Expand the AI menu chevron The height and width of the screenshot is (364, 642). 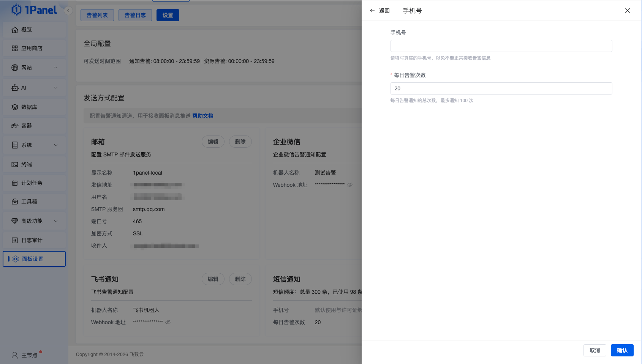pos(56,88)
